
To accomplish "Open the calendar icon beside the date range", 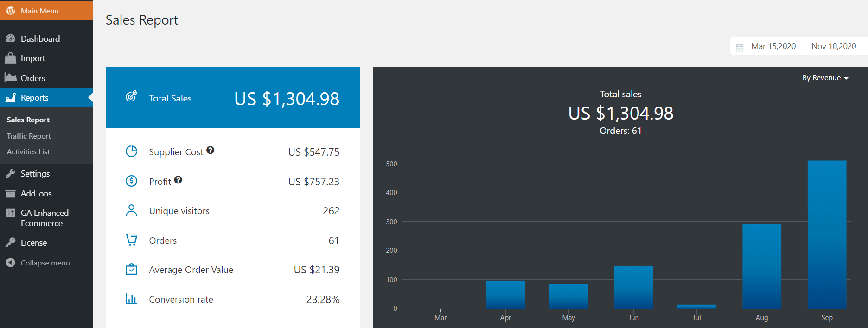I will click(x=740, y=46).
